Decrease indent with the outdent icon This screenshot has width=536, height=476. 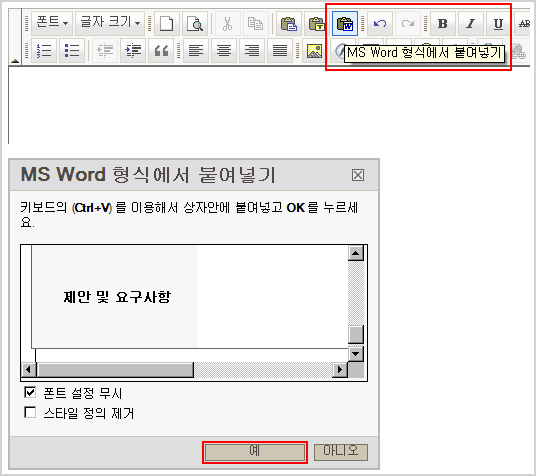[x=105, y=51]
